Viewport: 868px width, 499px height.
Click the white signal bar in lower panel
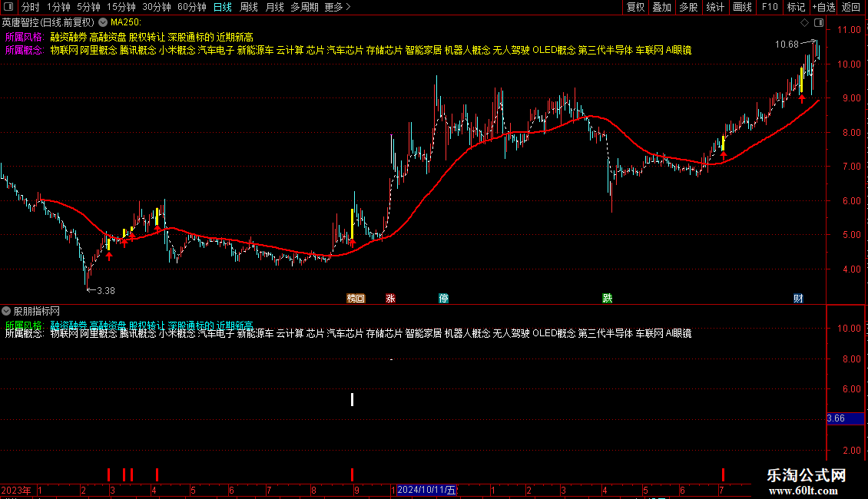tap(352, 399)
